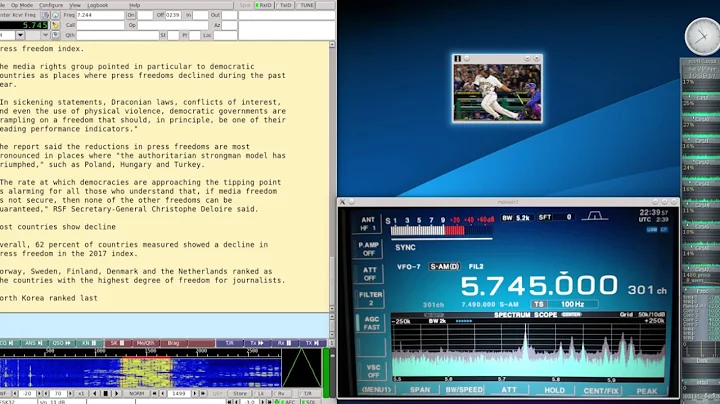Click the fast-increase arrow right of 1499
The image size is (720, 404).
pos(202,393)
